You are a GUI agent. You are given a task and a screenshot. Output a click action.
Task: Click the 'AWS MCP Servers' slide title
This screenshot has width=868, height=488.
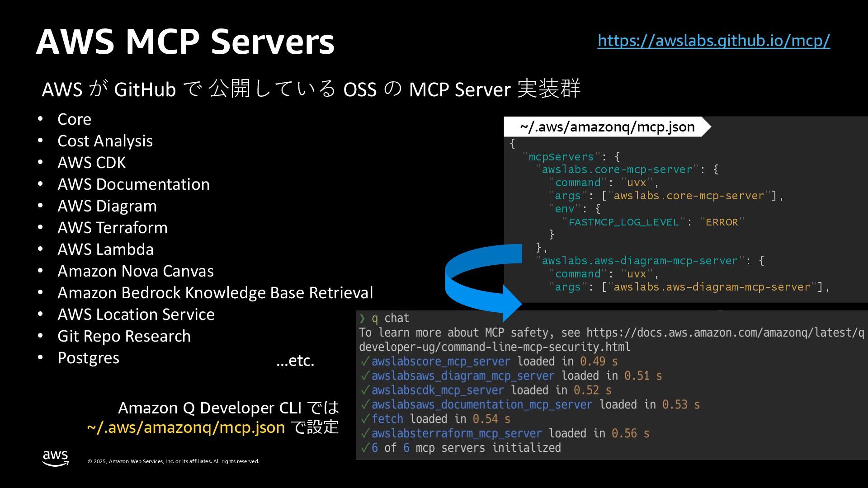click(x=185, y=42)
